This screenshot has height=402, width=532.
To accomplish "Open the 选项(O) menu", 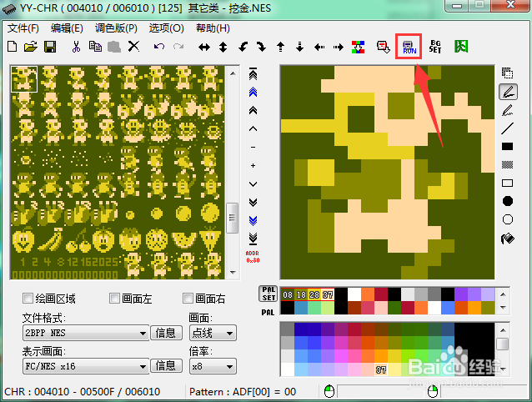I will 166,28.
